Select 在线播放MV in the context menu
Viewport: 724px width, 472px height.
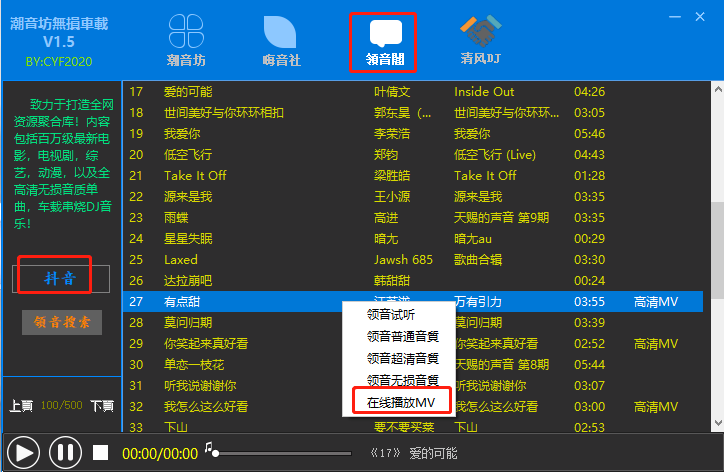pyautogui.click(x=401, y=402)
